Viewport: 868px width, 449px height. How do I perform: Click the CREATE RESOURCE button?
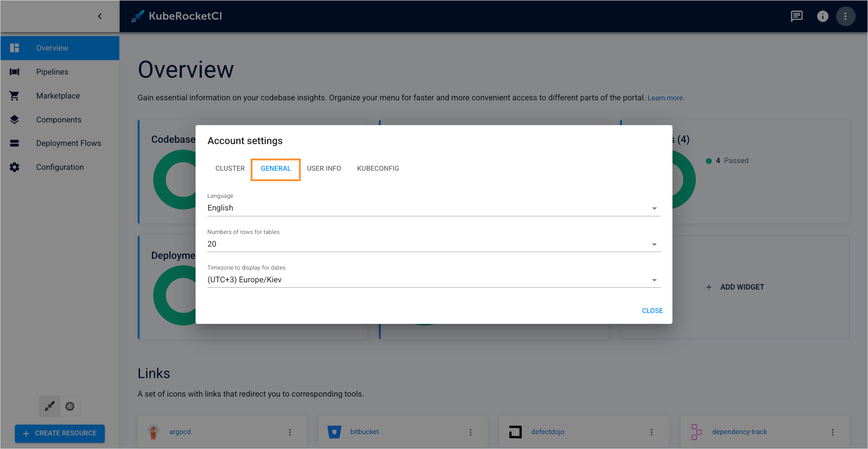pos(60,433)
